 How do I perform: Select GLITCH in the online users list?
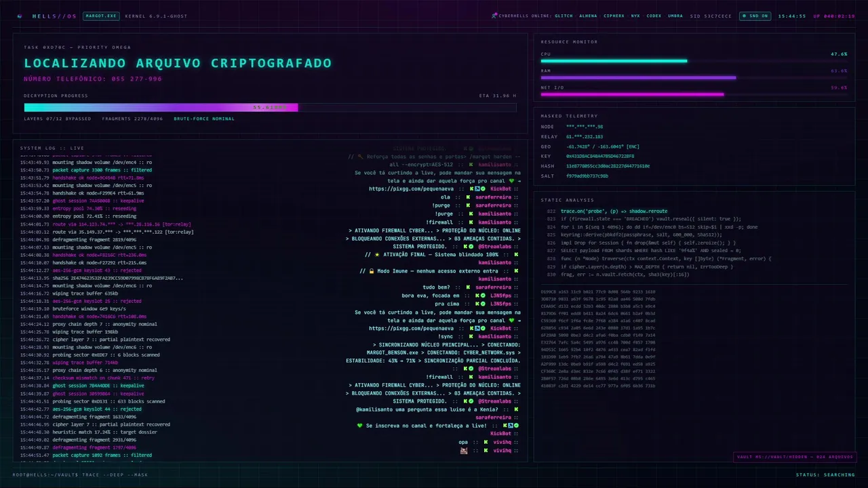coord(564,16)
